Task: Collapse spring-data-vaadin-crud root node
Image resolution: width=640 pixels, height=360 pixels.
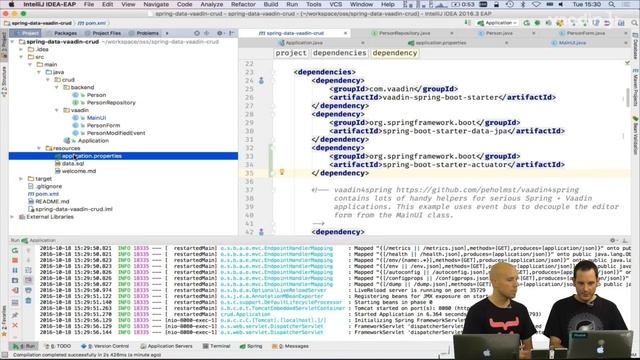Action: pyautogui.click(x=13, y=42)
